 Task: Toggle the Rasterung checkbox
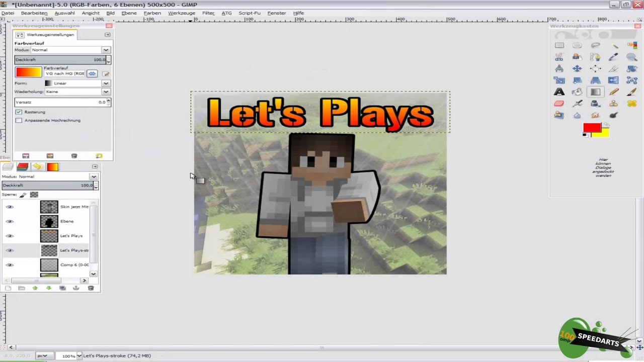click(x=19, y=112)
